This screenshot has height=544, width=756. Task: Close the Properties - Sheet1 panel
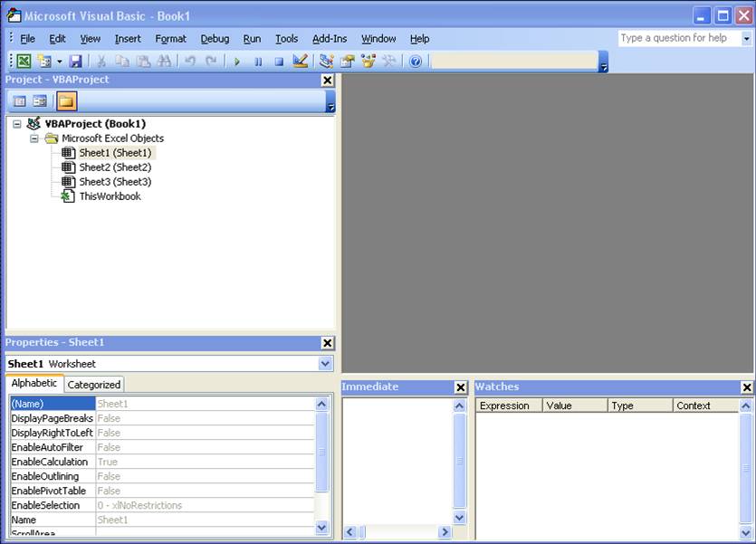pyautogui.click(x=328, y=342)
